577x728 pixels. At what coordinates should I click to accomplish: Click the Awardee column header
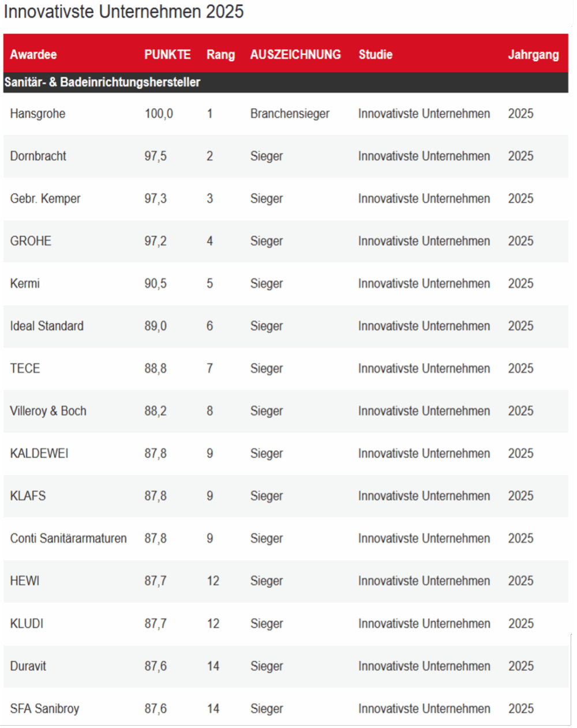pos(33,55)
